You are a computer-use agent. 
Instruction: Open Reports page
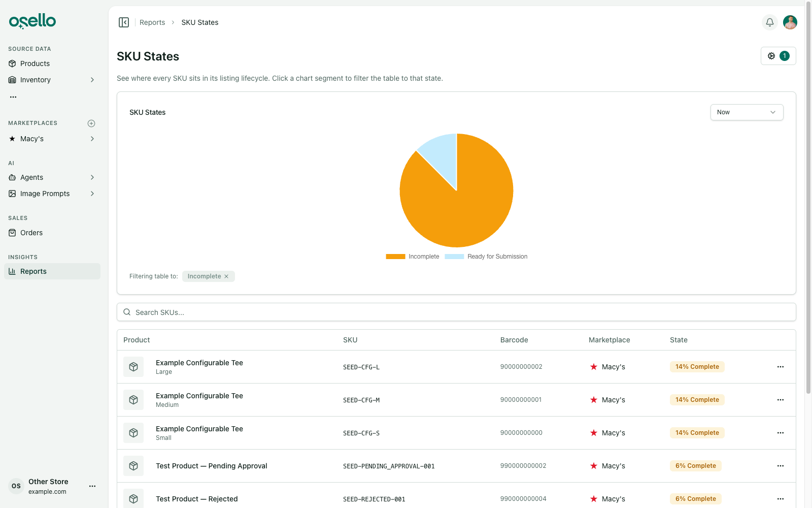[x=52, y=271]
